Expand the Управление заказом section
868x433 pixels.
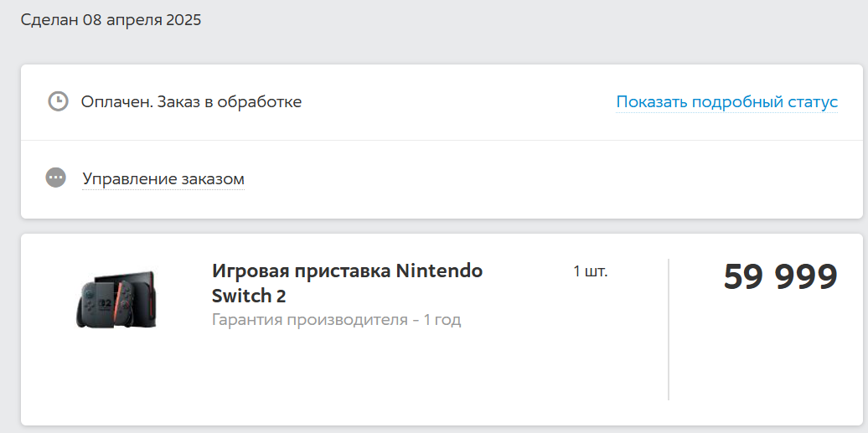(163, 179)
